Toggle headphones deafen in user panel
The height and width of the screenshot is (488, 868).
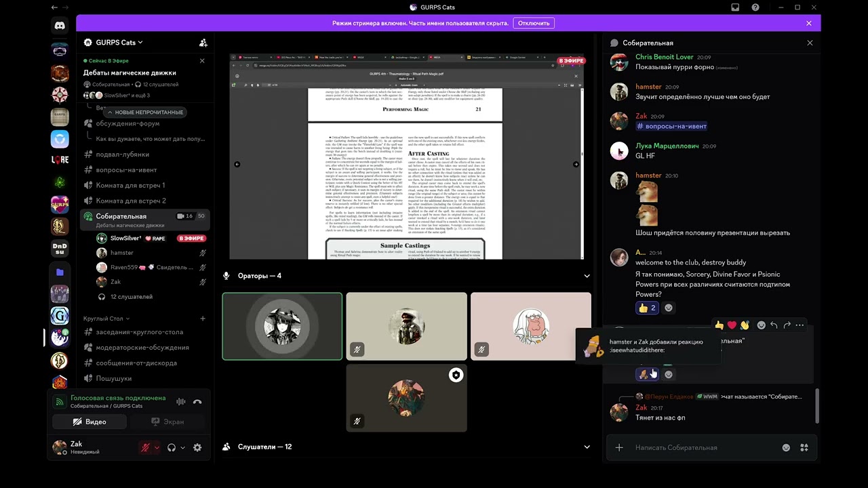click(x=172, y=447)
